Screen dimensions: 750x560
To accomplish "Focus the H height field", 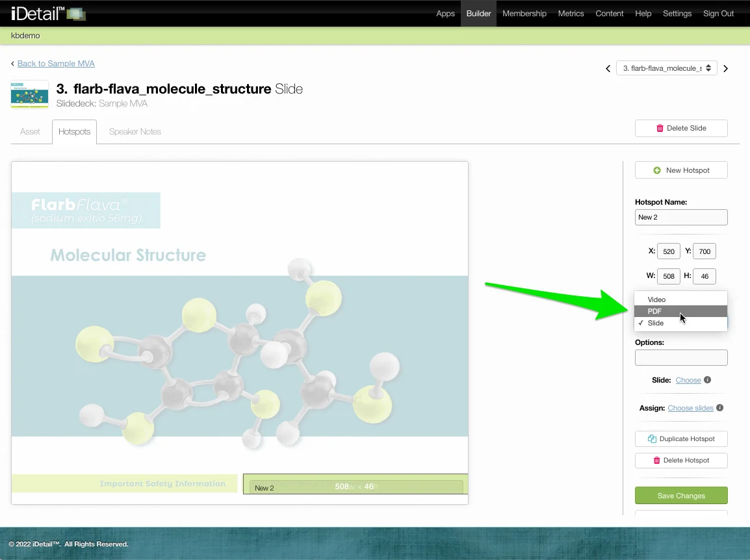I will 705,276.
